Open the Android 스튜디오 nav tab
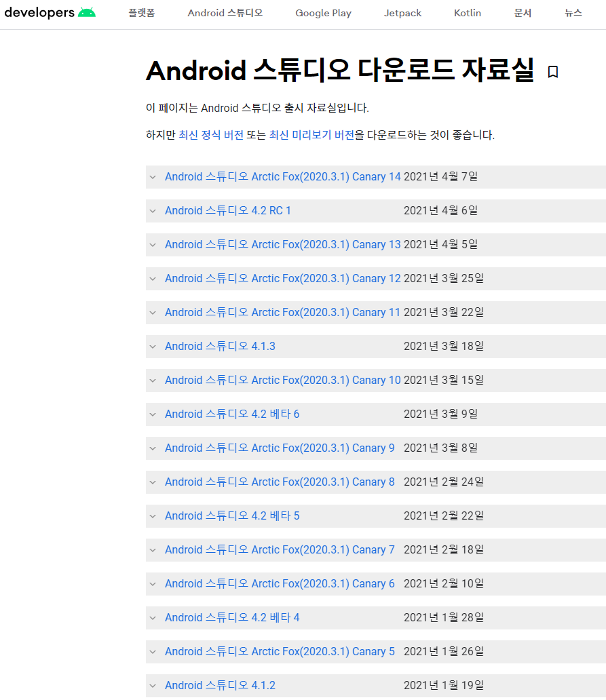606x700 pixels. click(225, 13)
